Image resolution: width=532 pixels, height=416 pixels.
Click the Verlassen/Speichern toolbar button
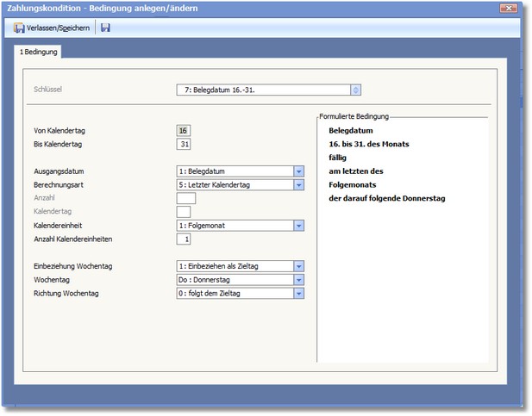click(52, 28)
